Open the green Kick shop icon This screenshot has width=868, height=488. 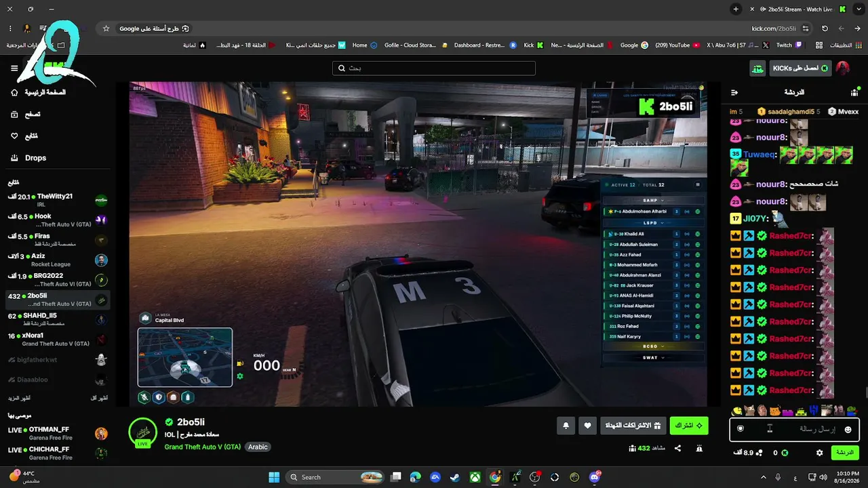(x=757, y=68)
